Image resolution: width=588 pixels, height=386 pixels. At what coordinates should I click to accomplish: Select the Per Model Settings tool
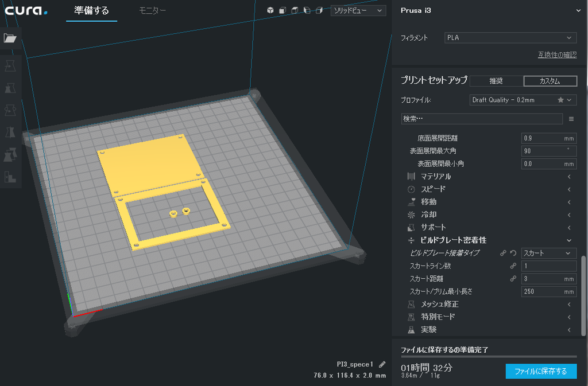pos(10,154)
